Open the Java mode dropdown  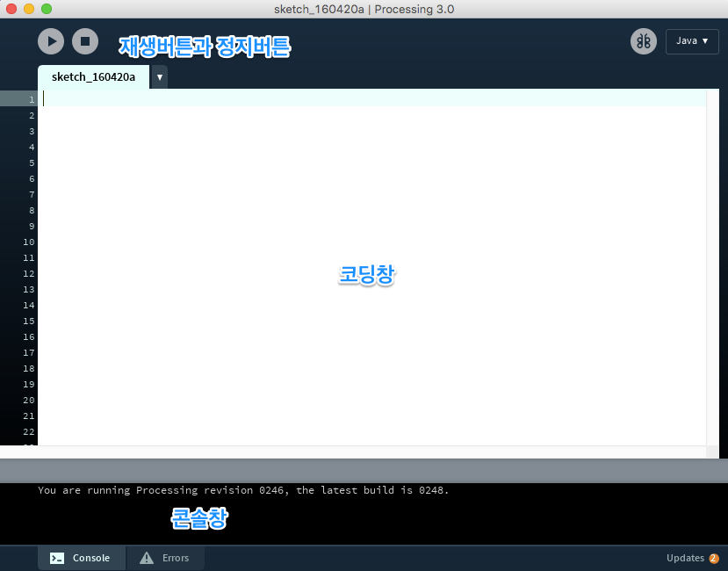(692, 41)
